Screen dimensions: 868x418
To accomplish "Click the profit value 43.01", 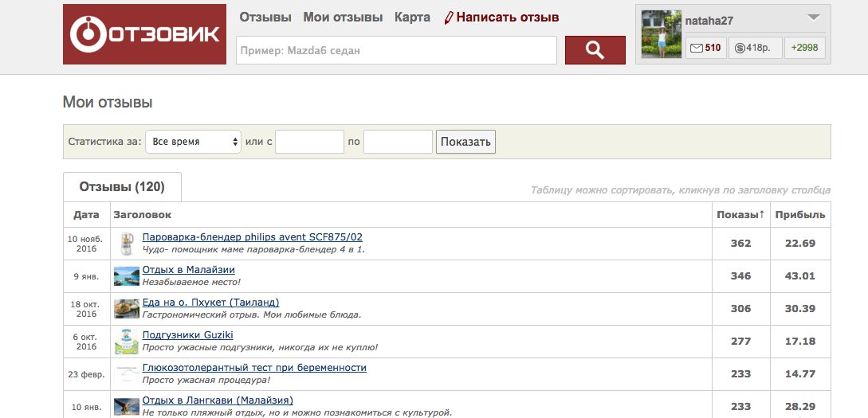I will (800, 276).
